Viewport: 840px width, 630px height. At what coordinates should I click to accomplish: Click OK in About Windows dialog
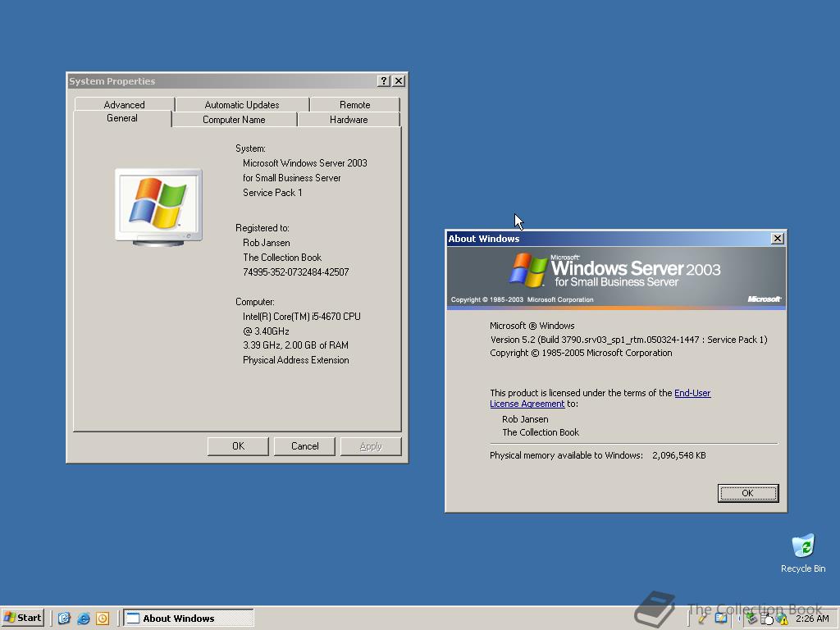click(x=748, y=493)
